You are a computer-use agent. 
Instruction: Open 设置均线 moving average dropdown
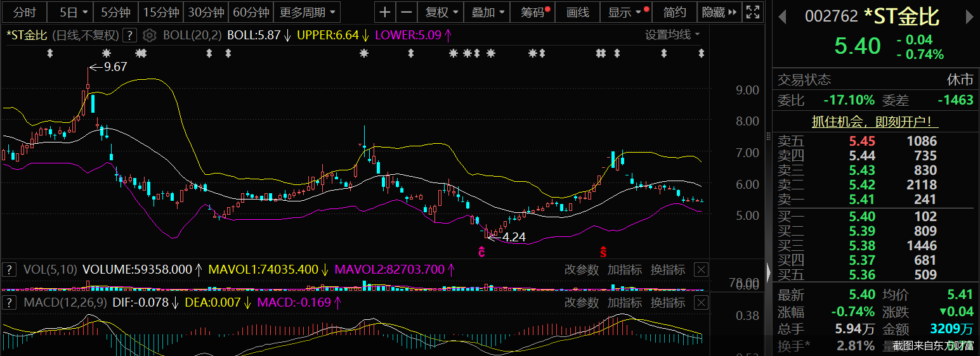click(x=672, y=35)
